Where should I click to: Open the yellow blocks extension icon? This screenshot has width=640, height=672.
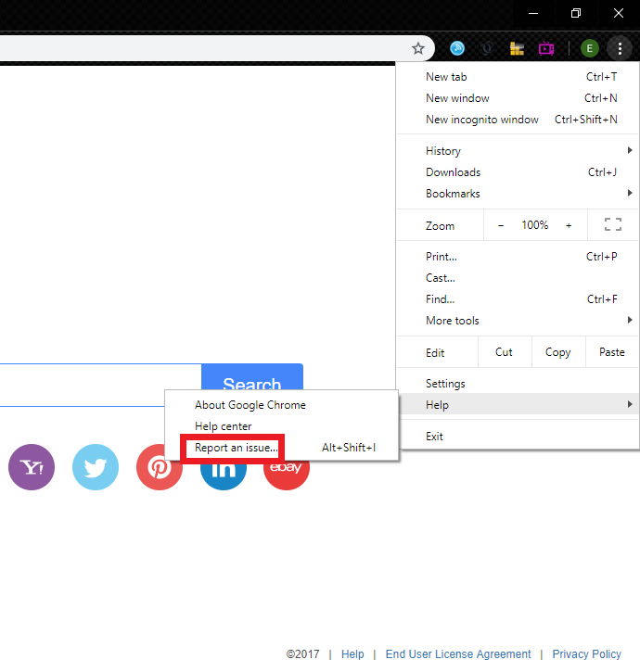click(517, 49)
